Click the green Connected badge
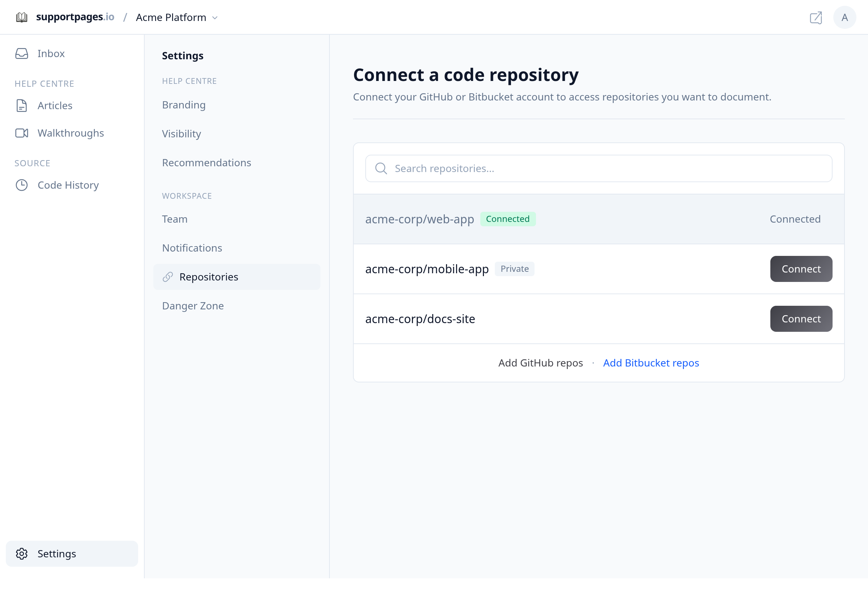This screenshot has width=868, height=613. pos(508,219)
